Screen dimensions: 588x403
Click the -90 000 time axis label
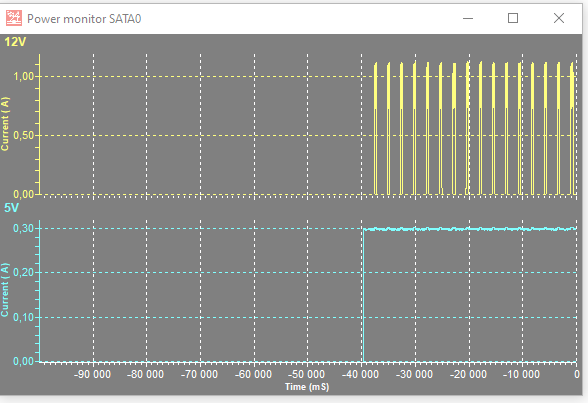tap(92, 374)
